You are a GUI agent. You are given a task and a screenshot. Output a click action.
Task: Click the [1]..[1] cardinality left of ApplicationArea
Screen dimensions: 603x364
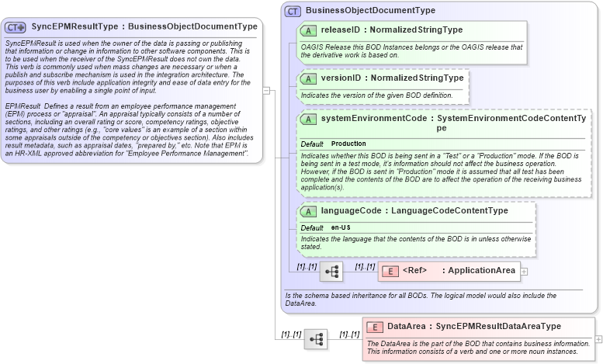pyautogui.click(x=365, y=266)
